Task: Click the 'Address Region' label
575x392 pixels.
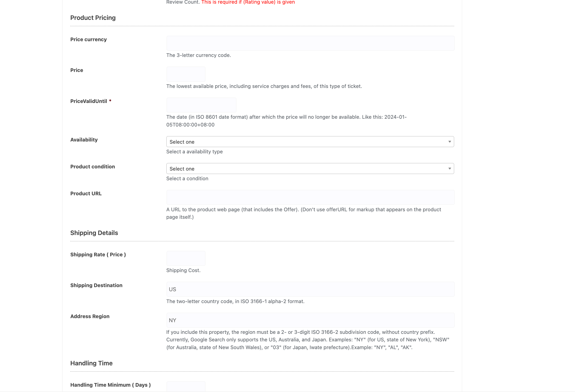Action: pos(90,316)
